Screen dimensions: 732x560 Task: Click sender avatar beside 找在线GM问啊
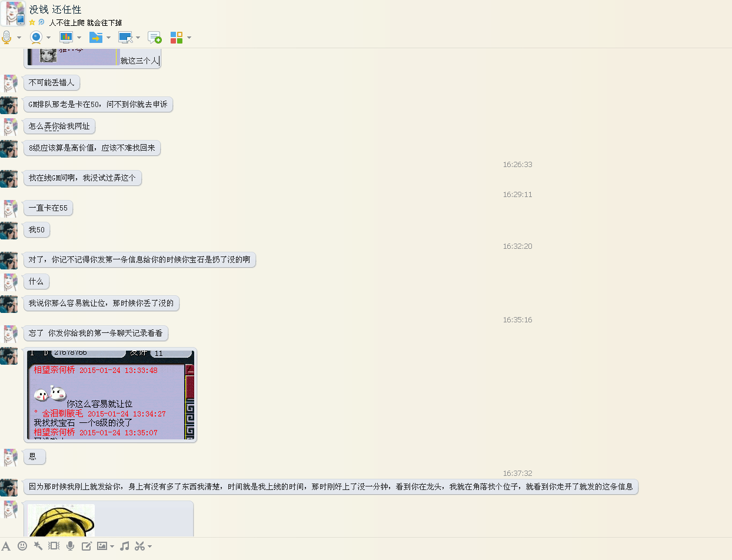[x=9, y=179]
